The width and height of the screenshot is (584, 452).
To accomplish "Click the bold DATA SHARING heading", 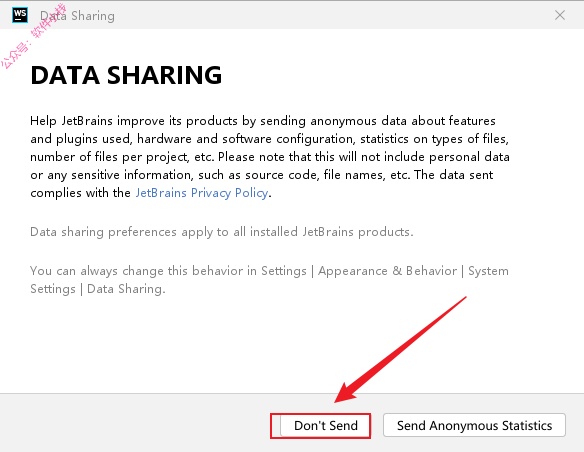I will pos(126,75).
